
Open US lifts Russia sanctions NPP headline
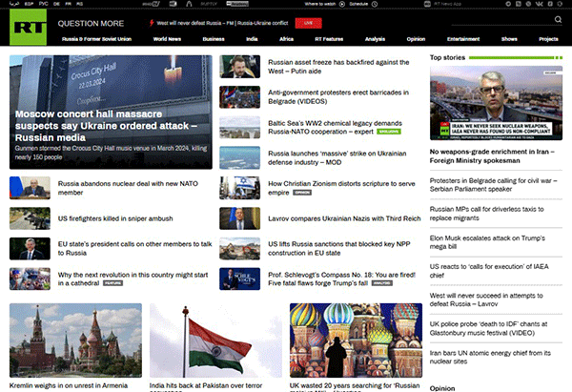(338, 249)
